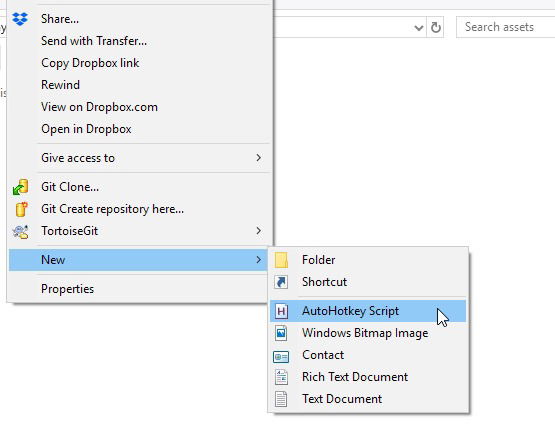Choose Text Document in the New submenu
555x442 pixels.
[342, 399]
